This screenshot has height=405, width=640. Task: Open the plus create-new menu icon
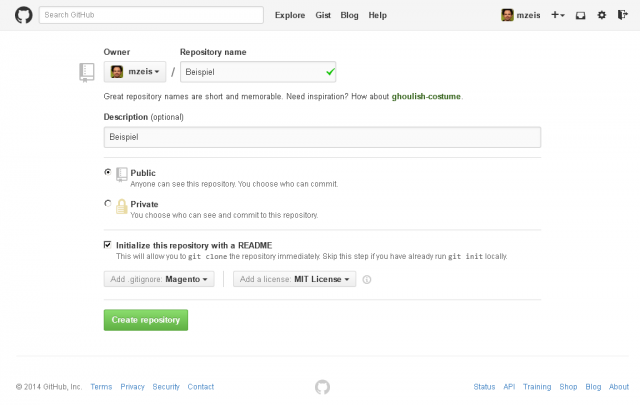558,15
